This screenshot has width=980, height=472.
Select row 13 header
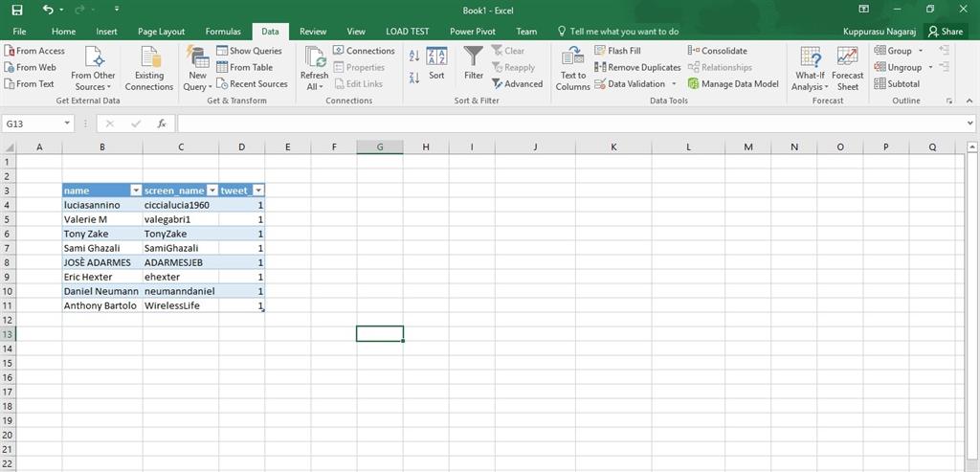click(8, 334)
